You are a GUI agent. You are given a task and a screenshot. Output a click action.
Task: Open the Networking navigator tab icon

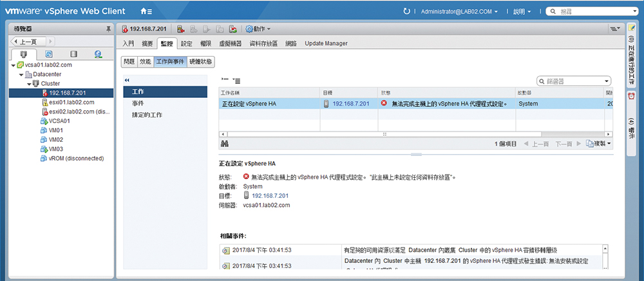click(98, 54)
